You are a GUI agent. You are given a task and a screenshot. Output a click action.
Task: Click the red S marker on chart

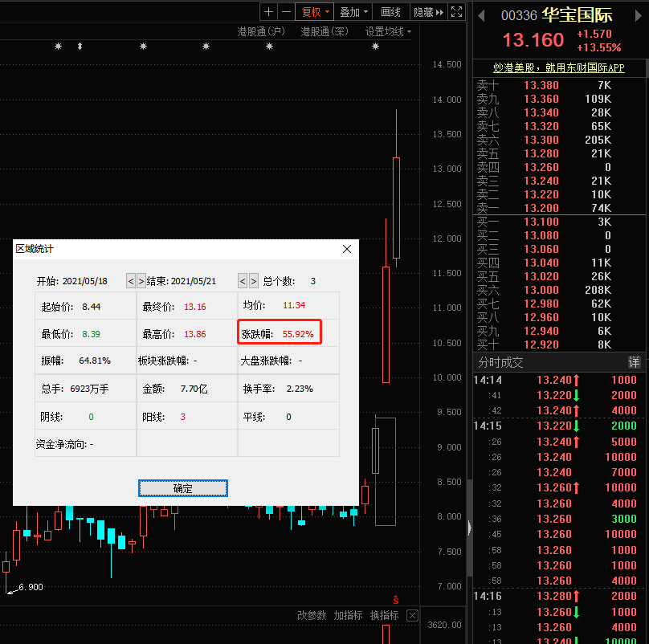pyautogui.click(x=396, y=599)
